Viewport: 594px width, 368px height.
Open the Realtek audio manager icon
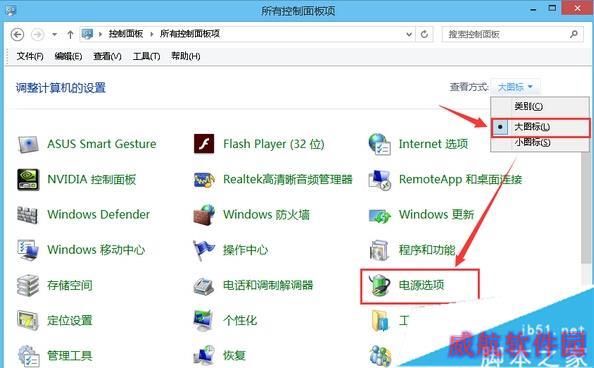coord(204,180)
